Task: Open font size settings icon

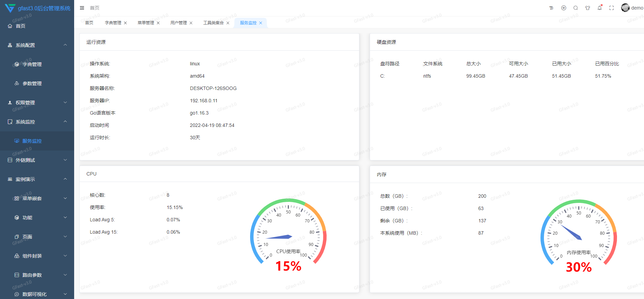Action: click(551, 8)
